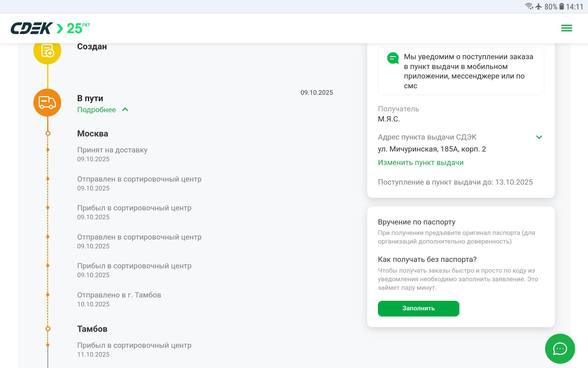Open the hamburger menu icon
Viewport: 588px width, 368px height.
pos(566,28)
